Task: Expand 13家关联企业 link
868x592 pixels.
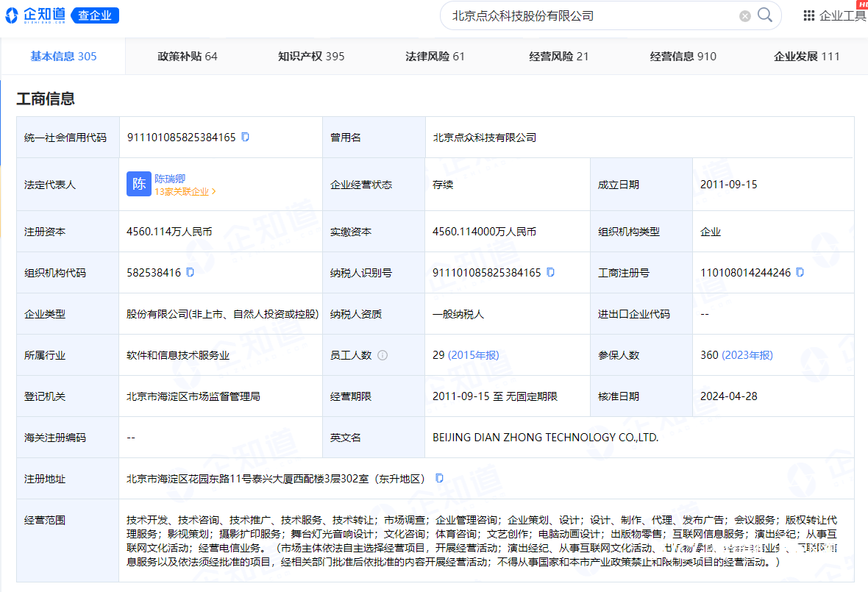Action: tap(185, 191)
